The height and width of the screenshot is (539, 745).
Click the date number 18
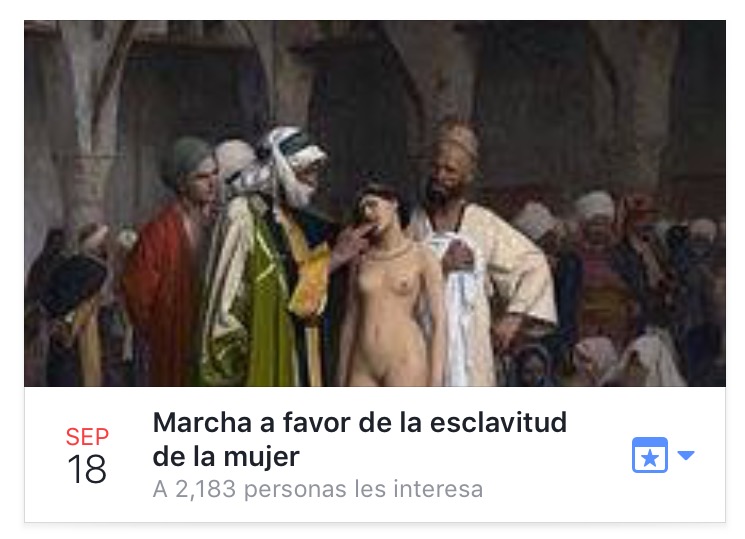pos(87,469)
